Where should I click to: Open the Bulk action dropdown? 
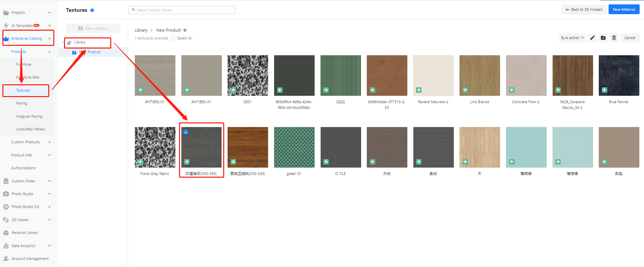tap(572, 38)
